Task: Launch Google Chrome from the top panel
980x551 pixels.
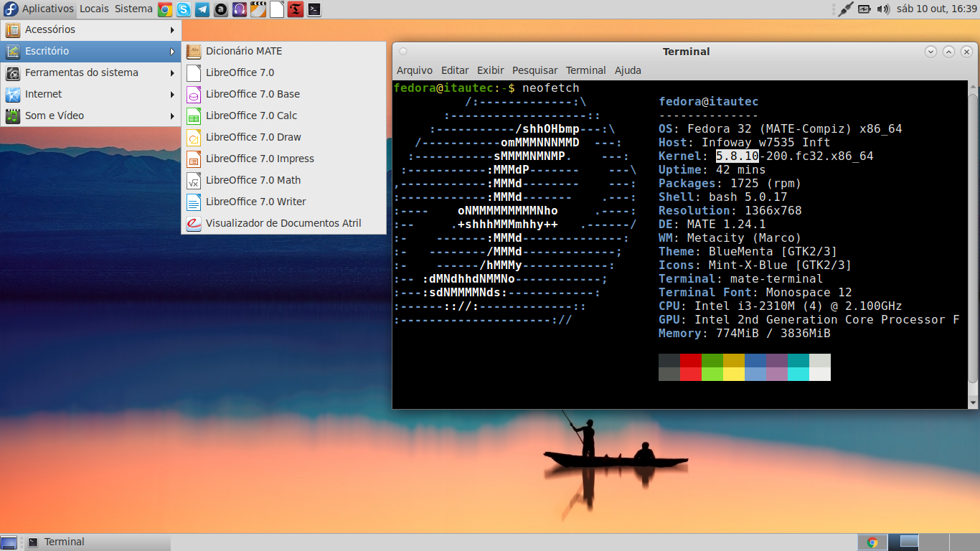Action: [165, 9]
